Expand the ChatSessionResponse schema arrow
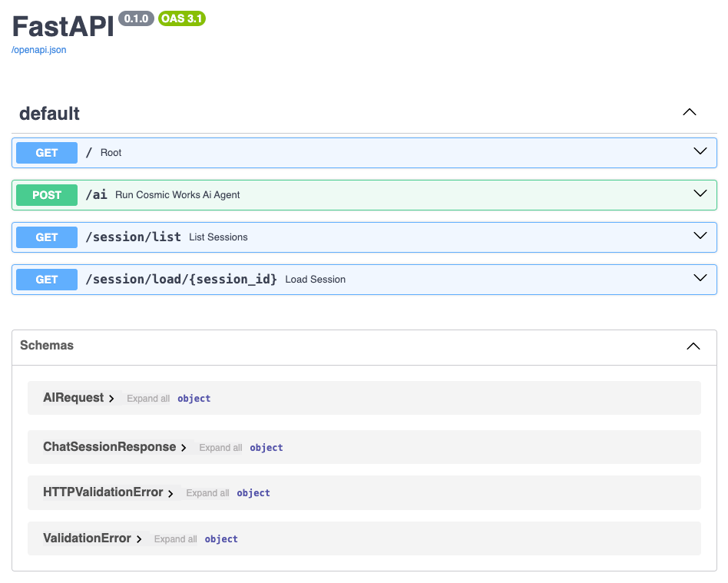728x583 pixels. click(x=184, y=448)
